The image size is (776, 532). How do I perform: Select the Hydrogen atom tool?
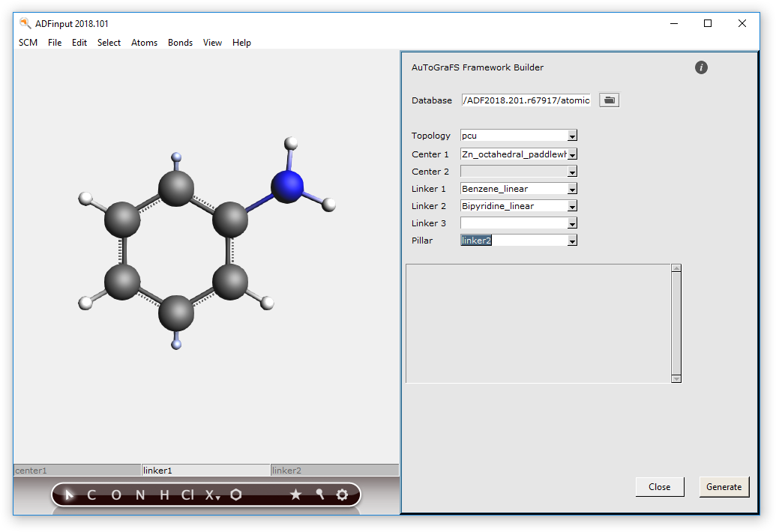point(165,495)
